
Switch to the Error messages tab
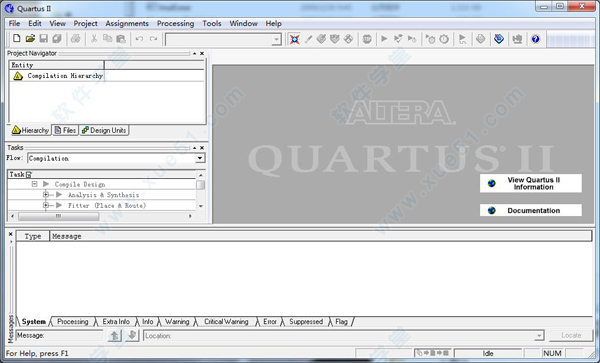tap(270, 322)
